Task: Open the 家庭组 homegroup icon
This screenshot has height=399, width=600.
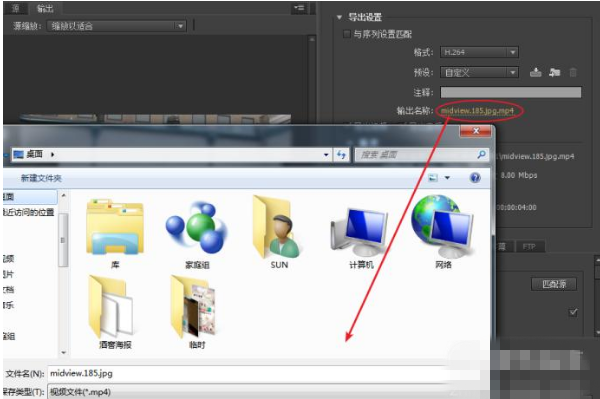Action: (x=197, y=227)
